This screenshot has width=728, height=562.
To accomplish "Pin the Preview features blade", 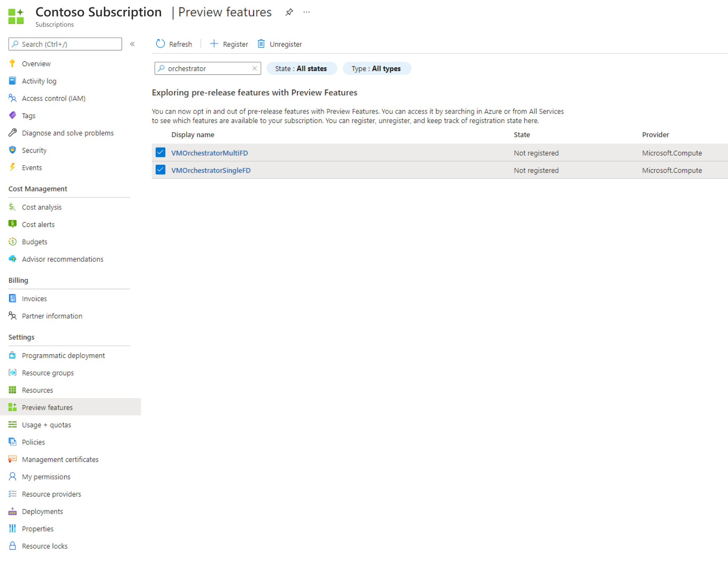I will point(289,12).
